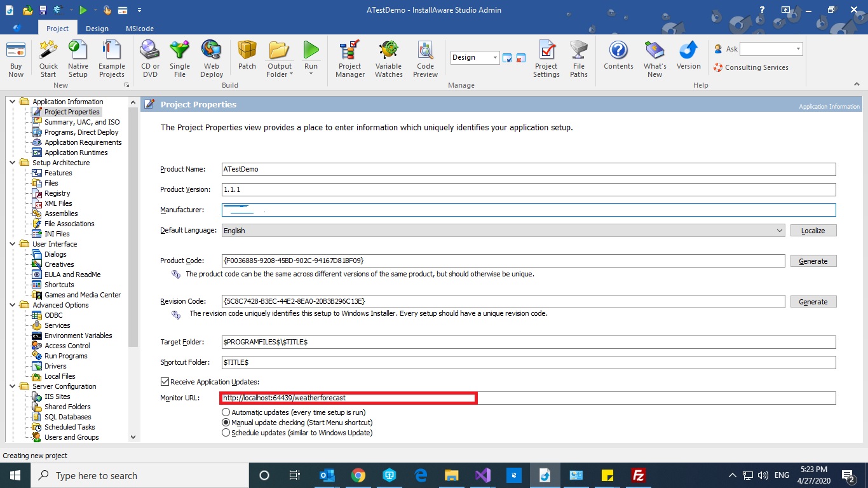
Task: Open the Output Folder
Action: 280,59
